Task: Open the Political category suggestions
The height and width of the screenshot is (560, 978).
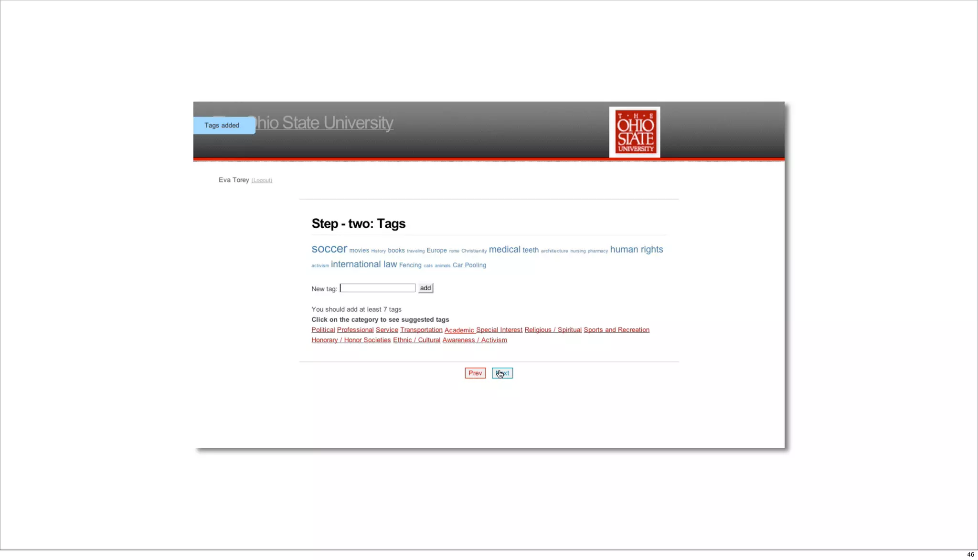Action: (x=323, y=330)
